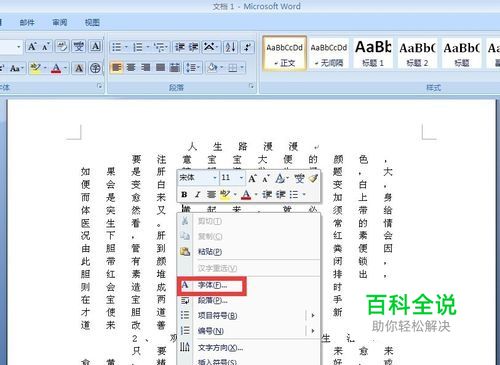Click the Enclose Characters circled icon
500x365 pixels.
(x=95, y=68)
